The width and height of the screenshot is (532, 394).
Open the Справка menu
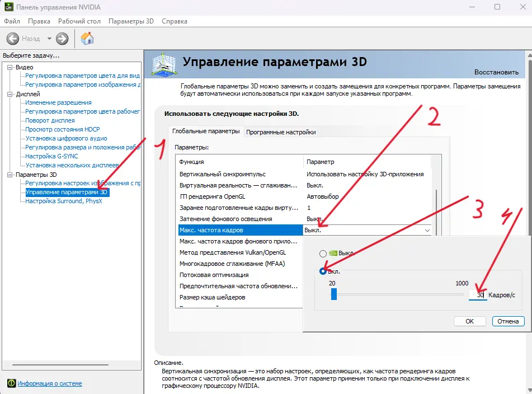(175, 21)
